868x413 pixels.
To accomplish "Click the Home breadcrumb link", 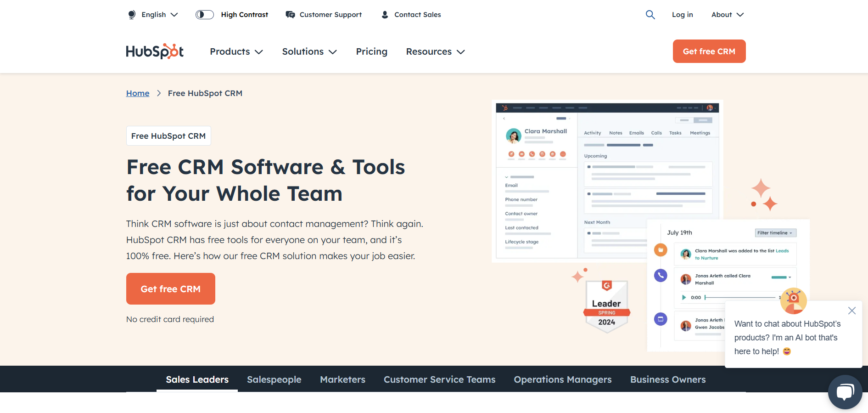I will (x=138, y=93).
